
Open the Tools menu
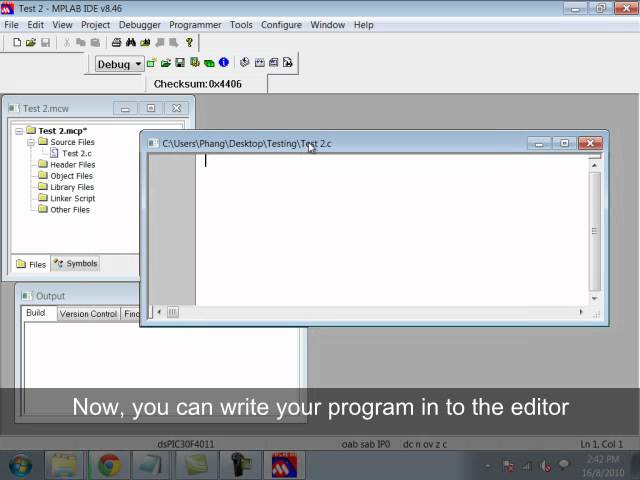(241, 25)
